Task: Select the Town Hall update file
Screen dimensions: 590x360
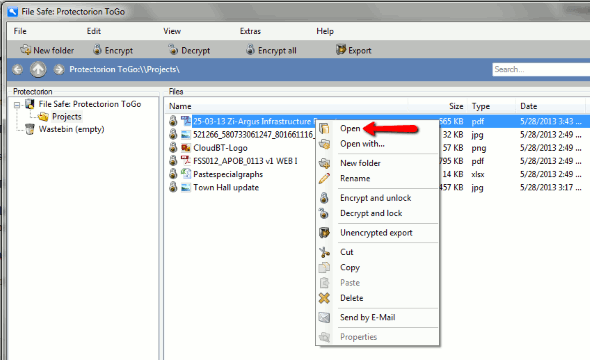Action: 226,187
